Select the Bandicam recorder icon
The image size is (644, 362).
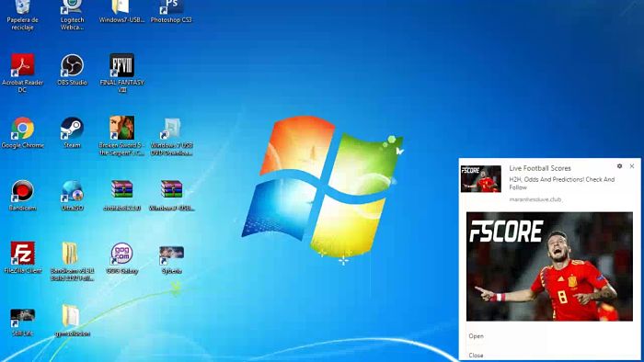23,196
